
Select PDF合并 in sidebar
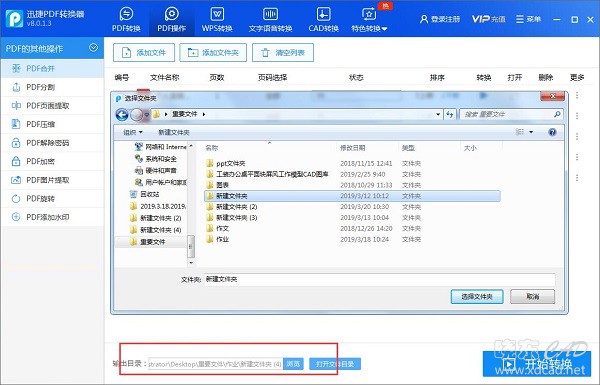click(x=52, y=69)
